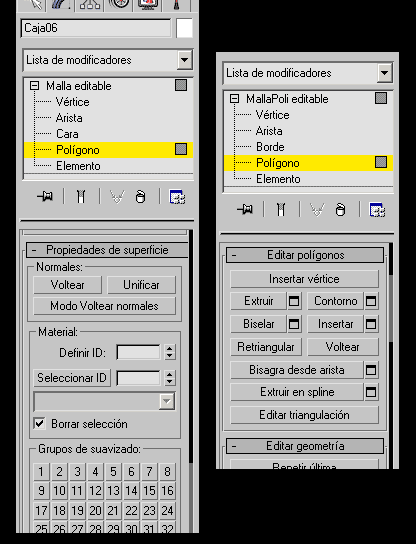Click the Retriangular button
The height and width of the screenshot is (544, 416).
click(x=266, y=347)
